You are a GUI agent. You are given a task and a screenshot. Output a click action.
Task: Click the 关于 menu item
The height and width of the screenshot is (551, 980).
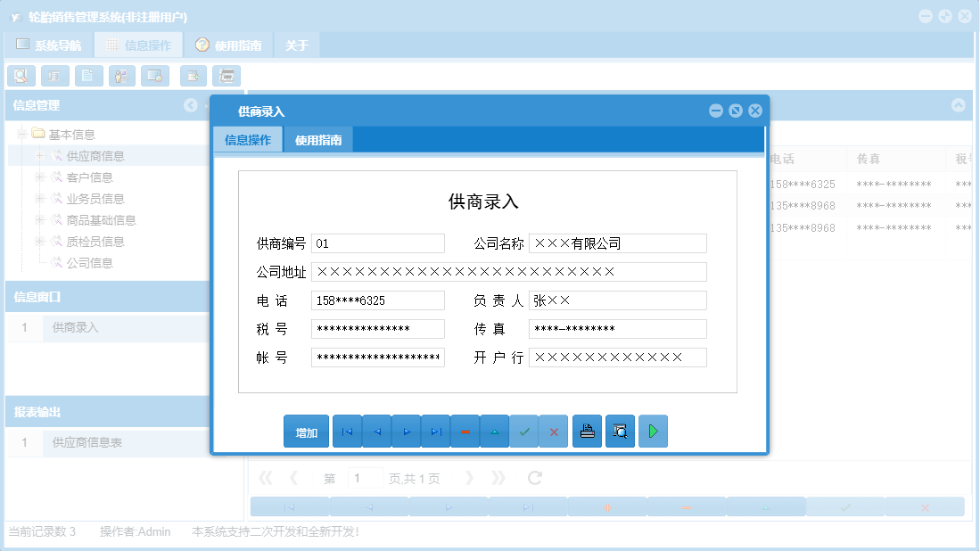tap(297, 43)
